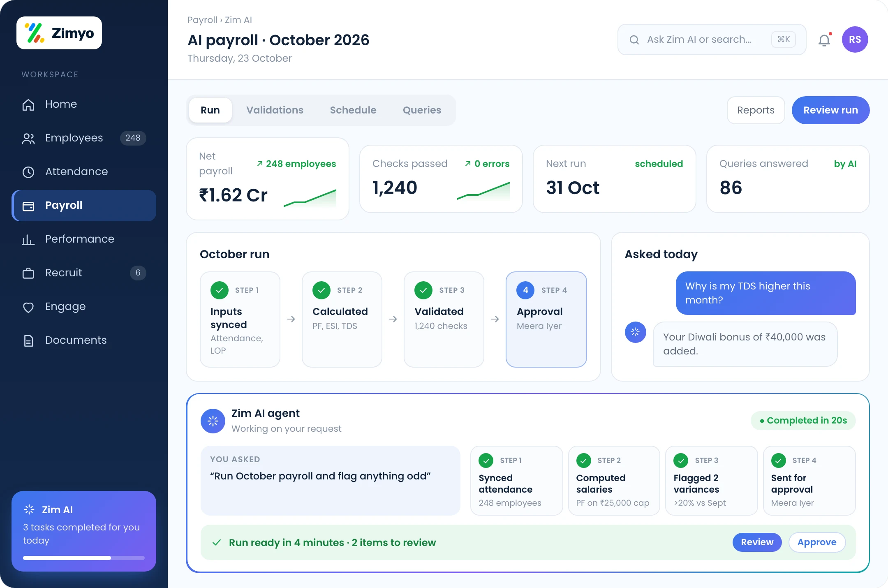Select the Validated step card
Screen dimensions: 888x588
point(444,319)
